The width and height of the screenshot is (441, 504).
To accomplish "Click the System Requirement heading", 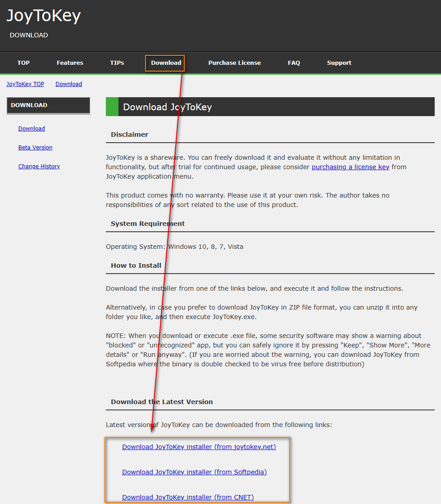I will [x=148, y=223].
